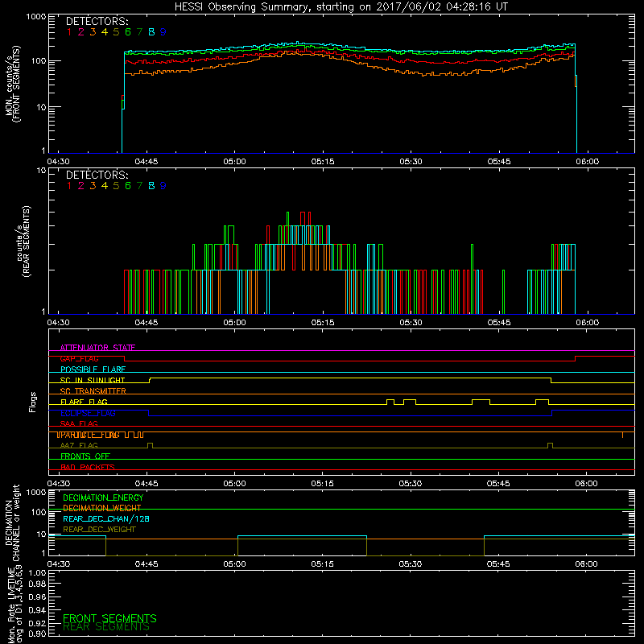The image size is (644, 644).
Task: Click 05:15 time tick under front segments plot
Action: [323, 162]
